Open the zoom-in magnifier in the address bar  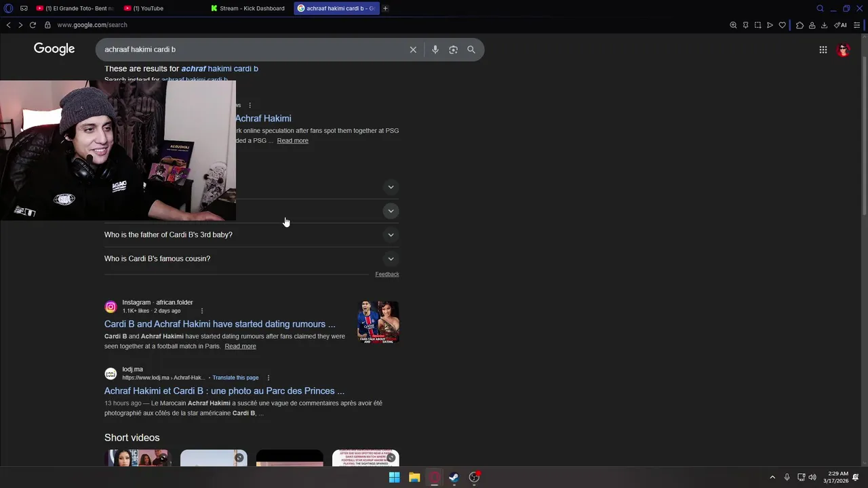(733, 25)
